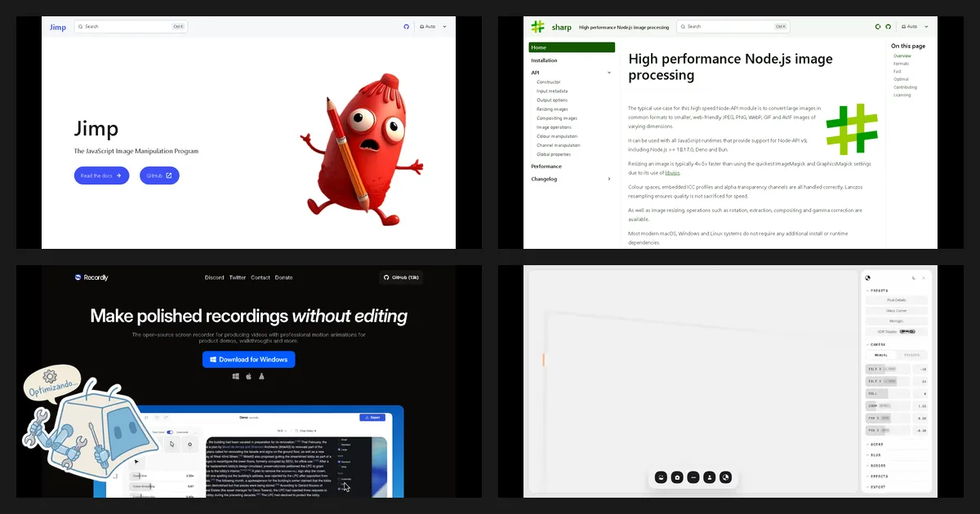Open Input metadata under API

tap(552, 91)
